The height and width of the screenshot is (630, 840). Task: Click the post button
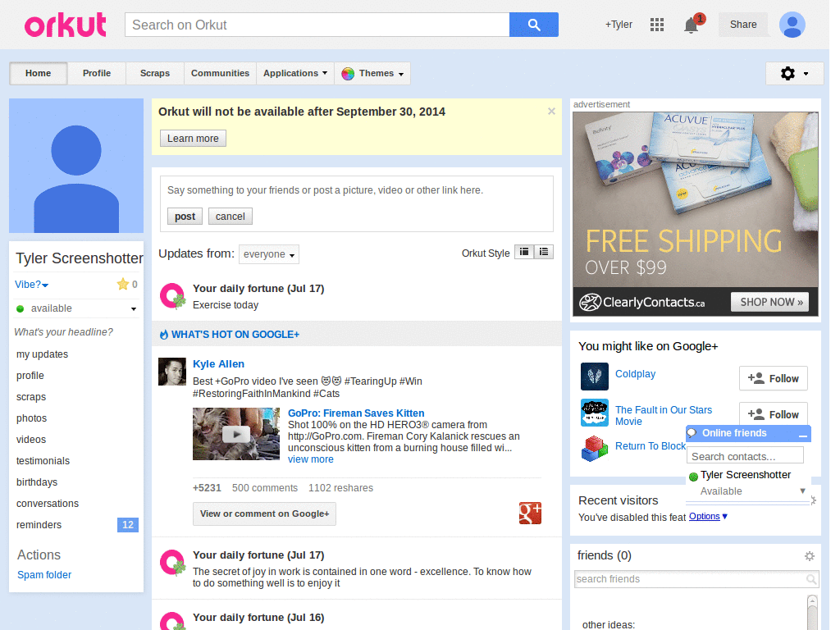185,217
